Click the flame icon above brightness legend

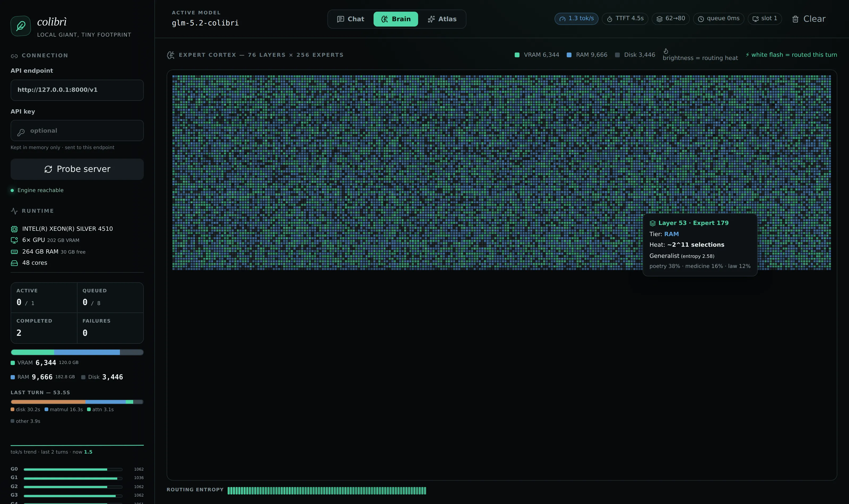tap(666, 51)
